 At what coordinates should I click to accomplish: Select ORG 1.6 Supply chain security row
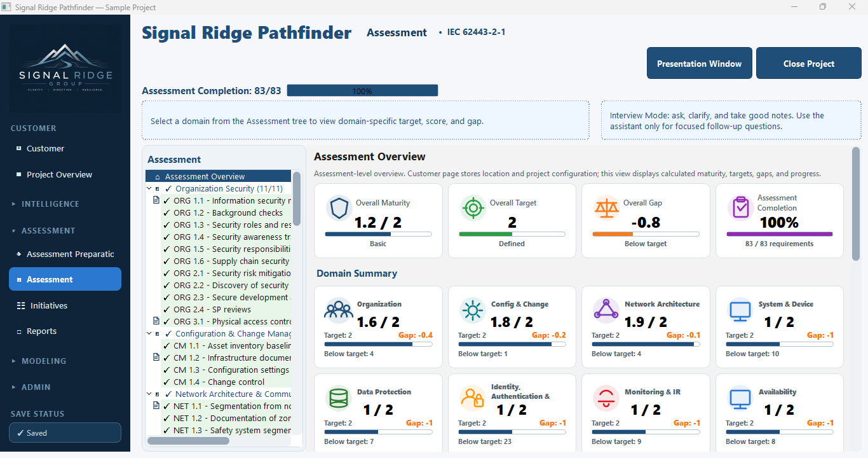(x=227, y=261)
